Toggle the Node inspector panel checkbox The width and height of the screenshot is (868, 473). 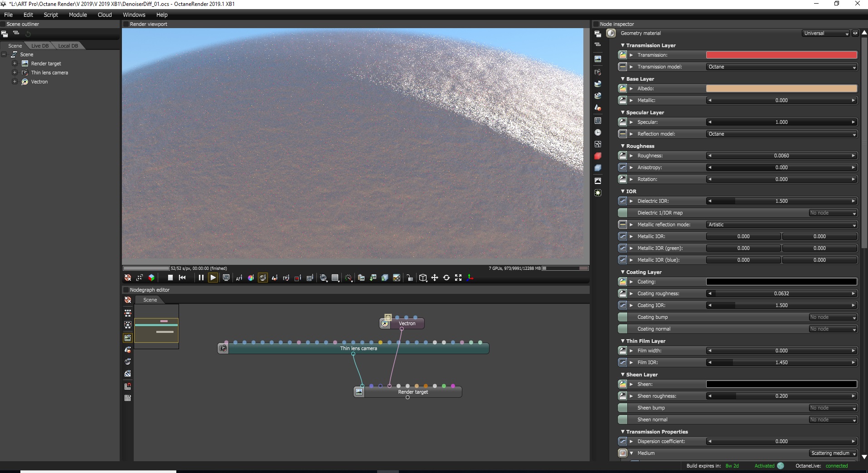(596, 24)
